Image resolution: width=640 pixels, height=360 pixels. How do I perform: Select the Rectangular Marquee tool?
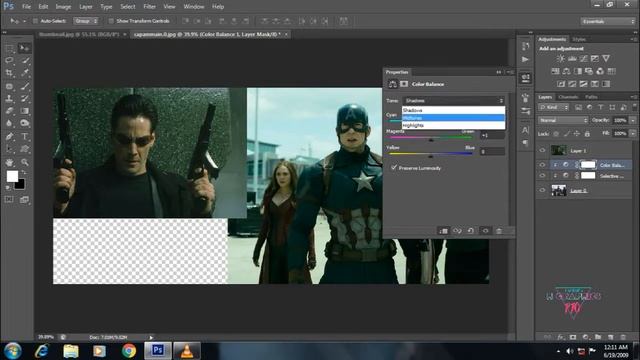pos(9,48)
